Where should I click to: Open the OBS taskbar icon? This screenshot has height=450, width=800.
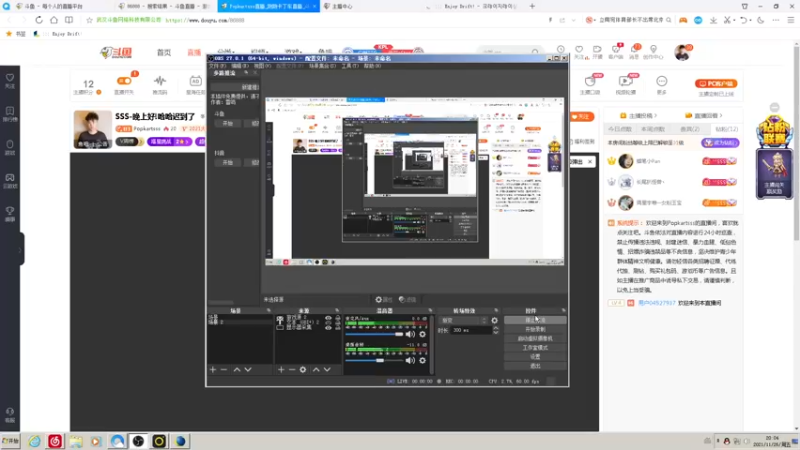point(138,441)
